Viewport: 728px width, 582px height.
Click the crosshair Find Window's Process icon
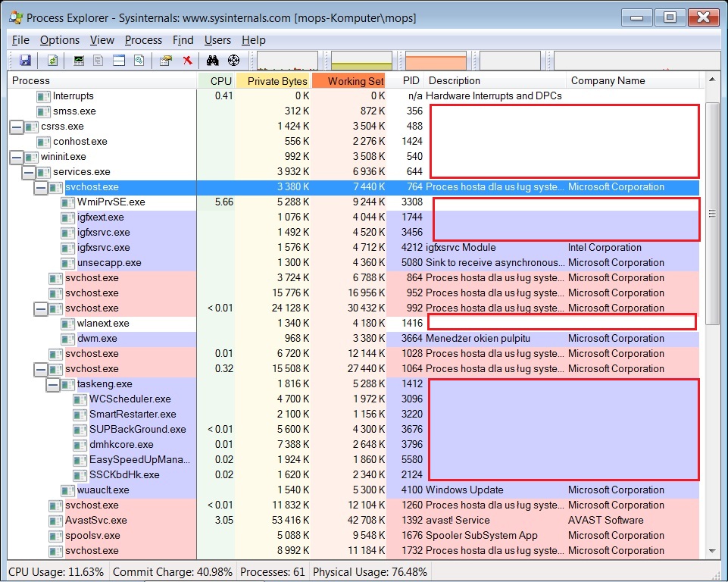pyautogui.click(x=233, y=61)
